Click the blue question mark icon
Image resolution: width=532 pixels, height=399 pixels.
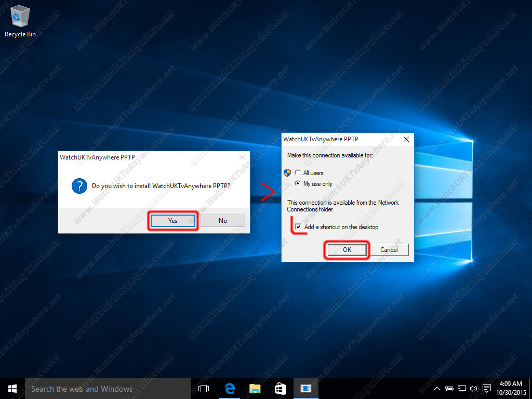[79, 186]
